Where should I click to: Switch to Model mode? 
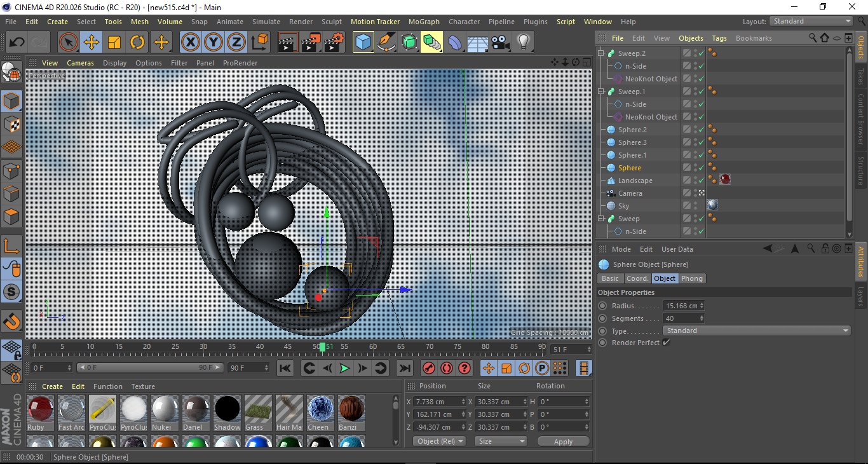tap(11, 102)
